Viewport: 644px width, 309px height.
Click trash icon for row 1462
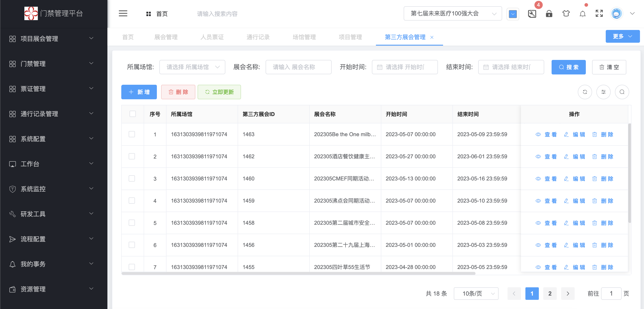[595, 156]
